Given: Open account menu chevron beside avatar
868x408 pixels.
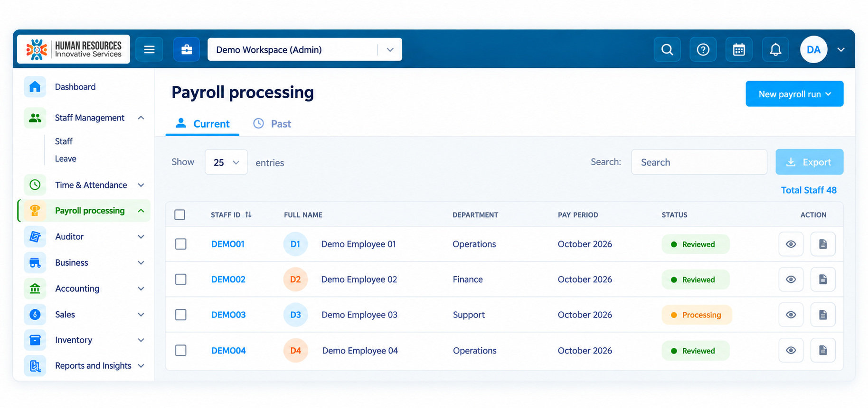Looking at the screenshot, I should click(841, 50).
